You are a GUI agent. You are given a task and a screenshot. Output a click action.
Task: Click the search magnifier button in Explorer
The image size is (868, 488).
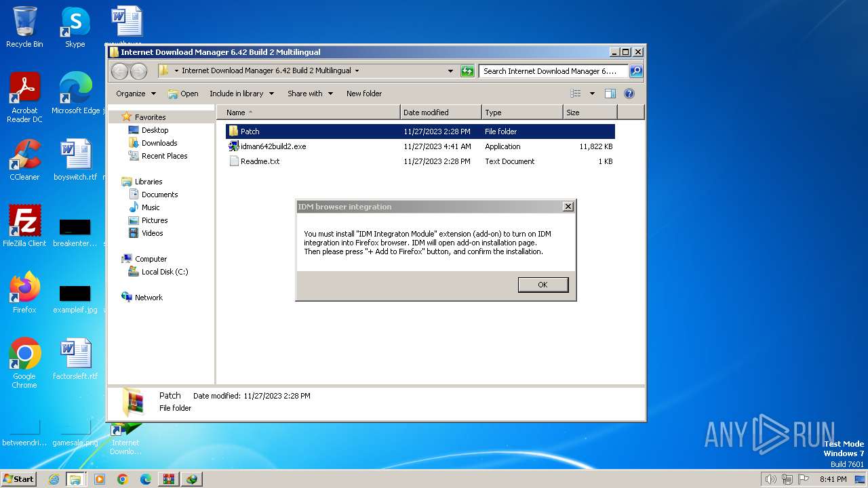(635, 71)
